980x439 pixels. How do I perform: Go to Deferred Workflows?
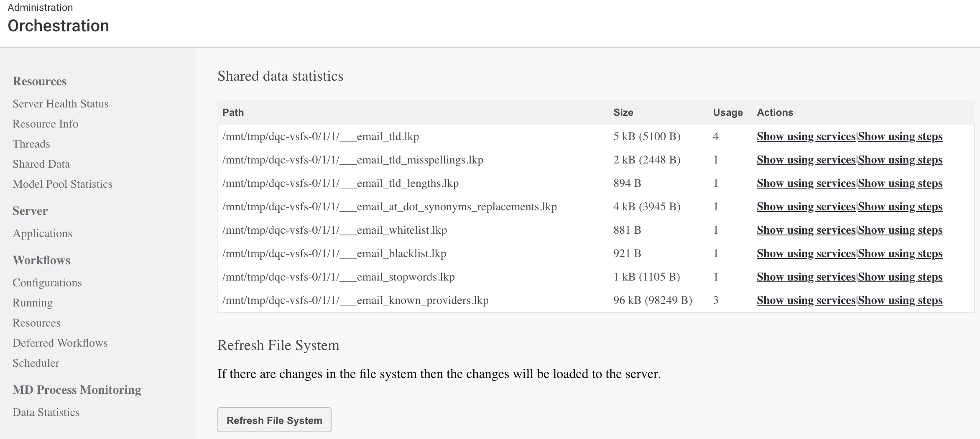[60, 343]
